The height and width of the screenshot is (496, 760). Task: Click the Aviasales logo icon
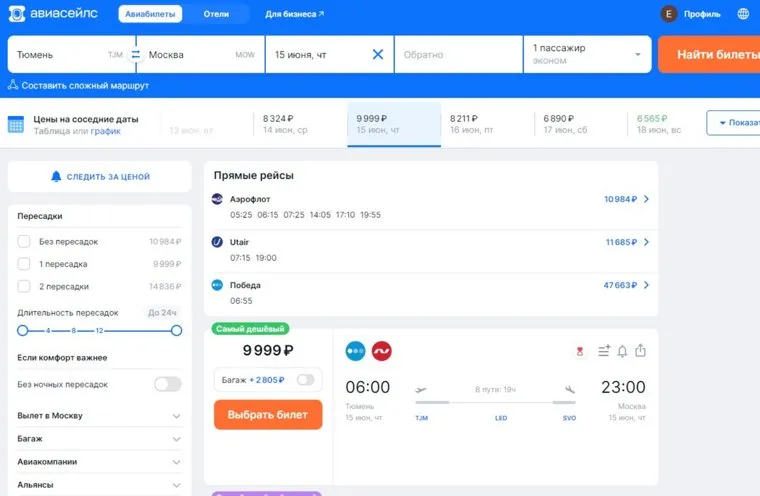[17, 14]
